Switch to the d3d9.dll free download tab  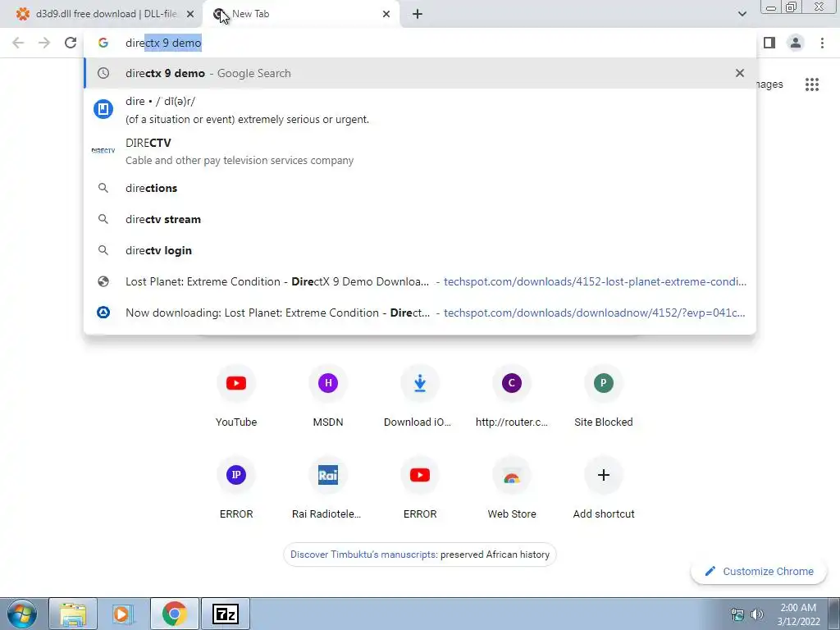pos(101,14)
